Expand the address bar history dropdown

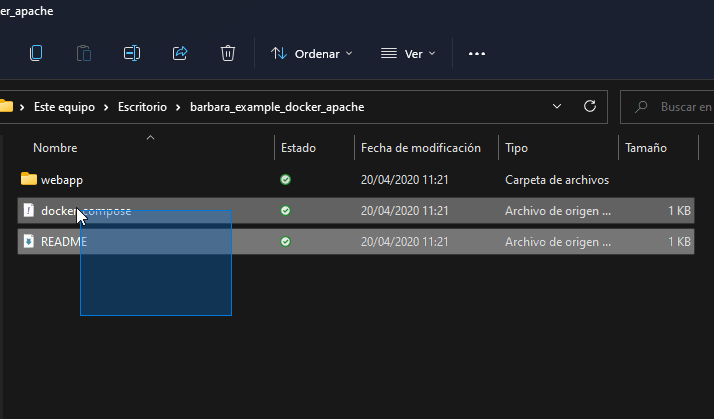click(x=556, y=107)
